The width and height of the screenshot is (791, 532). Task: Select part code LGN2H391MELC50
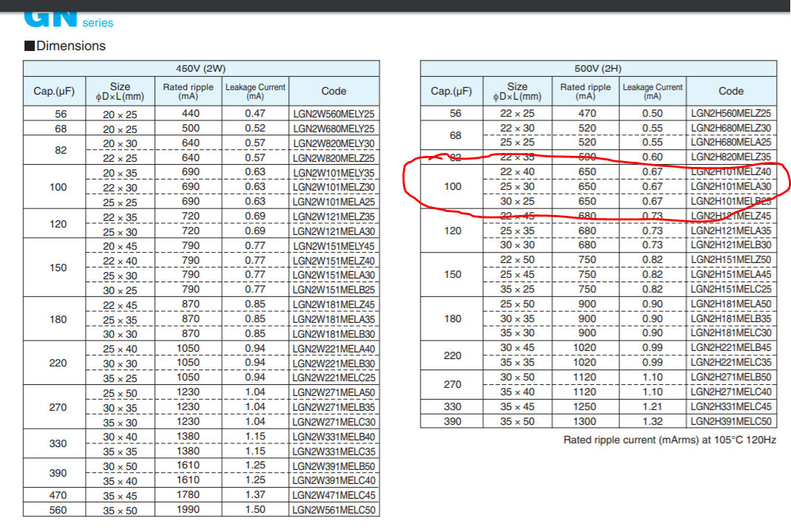(730, 421)
